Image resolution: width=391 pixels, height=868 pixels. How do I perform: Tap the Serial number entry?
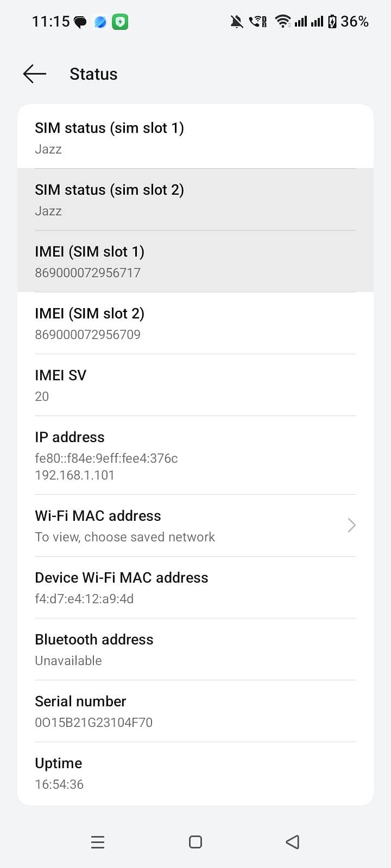195,711
